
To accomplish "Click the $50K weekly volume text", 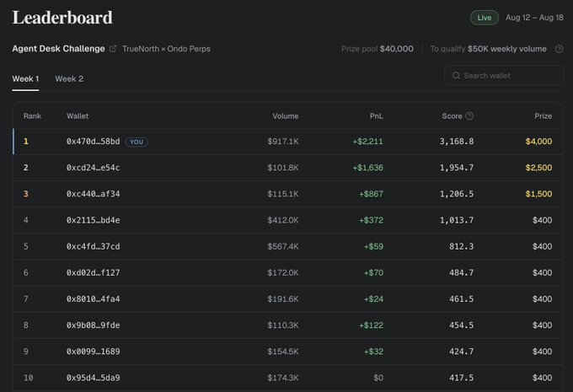I will 507,49.
